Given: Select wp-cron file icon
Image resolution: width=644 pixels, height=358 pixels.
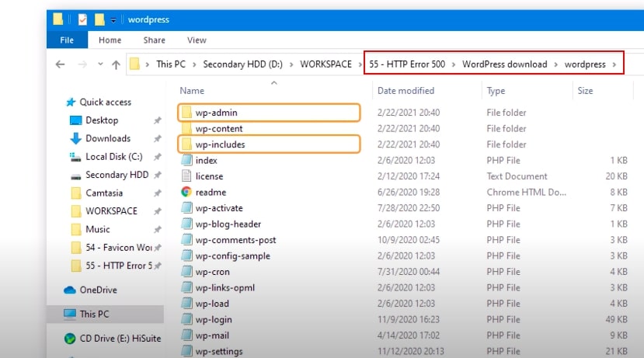Looking at the screenshot, I should 186,271.
